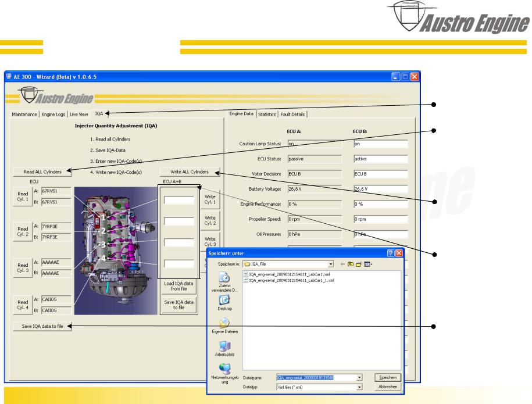532x404 pixels.
Task: Click bottom-left Save IQA data to file button
Action: pyautogui.click(x=42, y=326)
